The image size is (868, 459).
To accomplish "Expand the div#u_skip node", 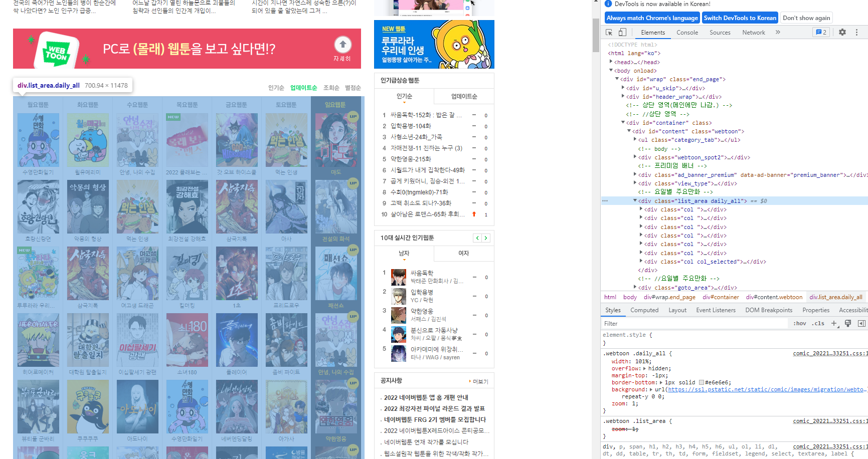I will coord(623,88).
